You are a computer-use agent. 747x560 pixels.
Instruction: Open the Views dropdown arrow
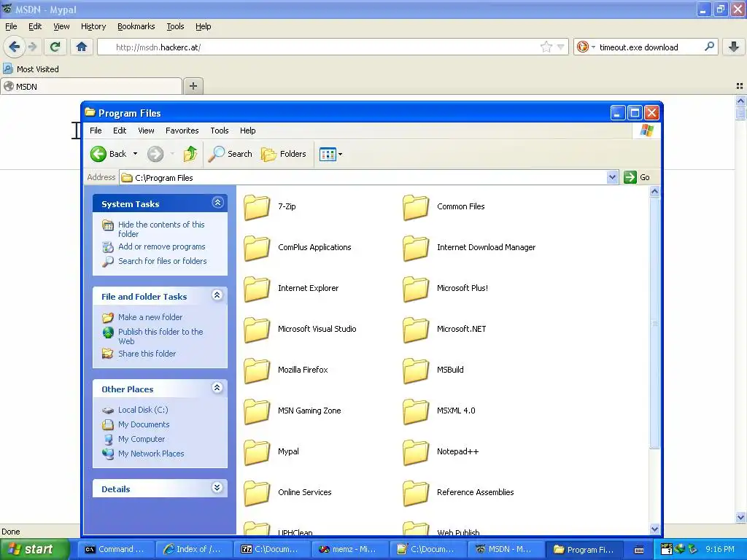pyautogui.click(x=340, y=155)
